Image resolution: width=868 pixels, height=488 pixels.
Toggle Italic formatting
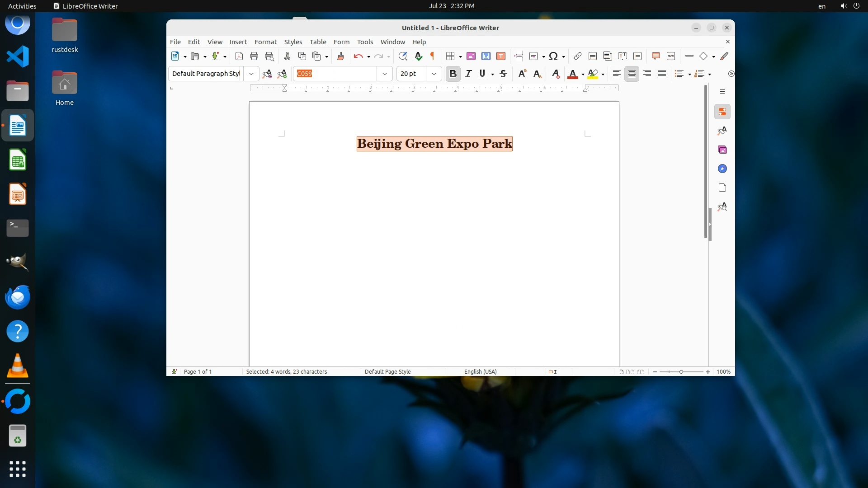pyautogui.click(x=468, y=74)
